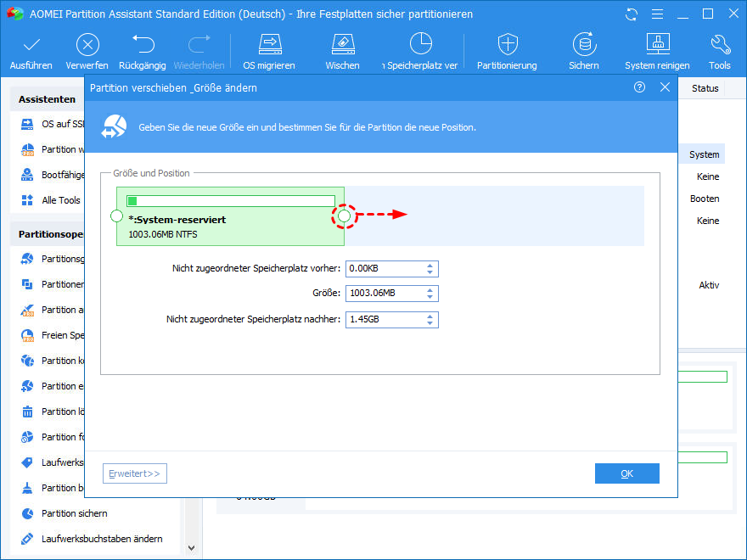This screenshot has height=560, width=747.
Task: Click the AOMEI app logo icon
Action: pos(15,14)
